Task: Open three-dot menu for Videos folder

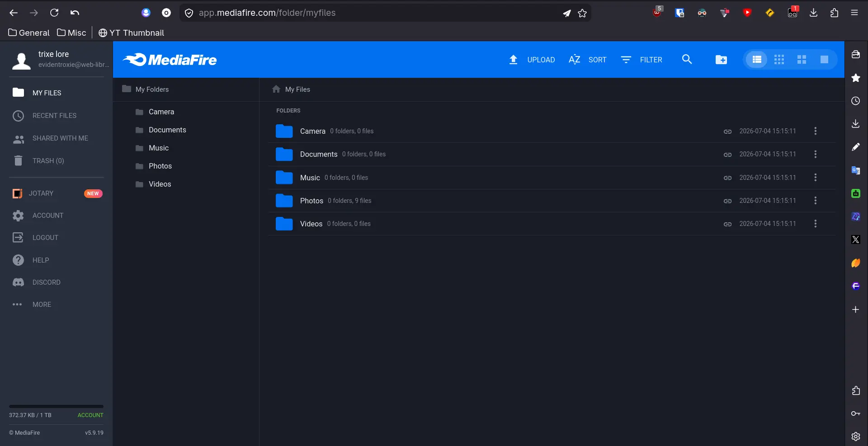Action: pos(815,224)
